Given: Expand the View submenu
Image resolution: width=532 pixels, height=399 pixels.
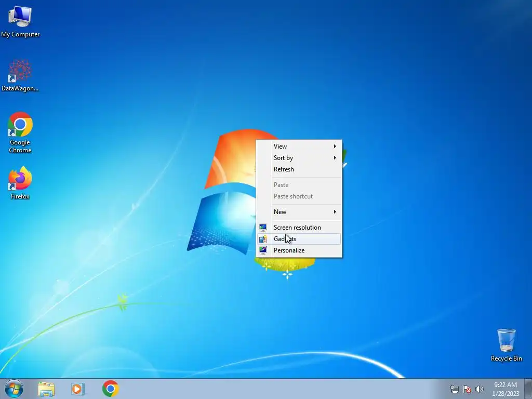Looking at the screenshot, I should pyautogui.click(x=299, y=146).
